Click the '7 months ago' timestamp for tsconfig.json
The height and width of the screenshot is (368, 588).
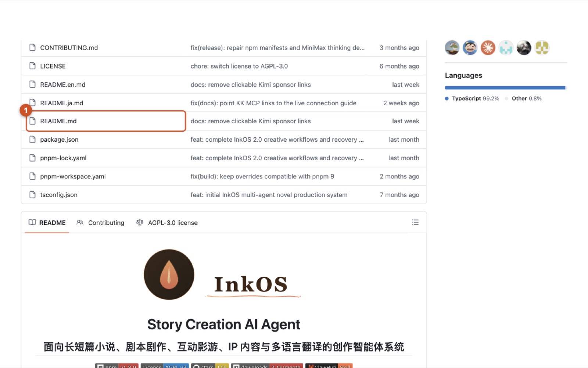(399, 195)
